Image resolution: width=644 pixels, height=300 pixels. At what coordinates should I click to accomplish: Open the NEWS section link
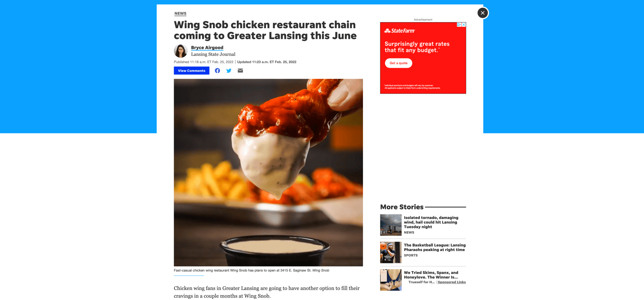(x=180, y=14)
